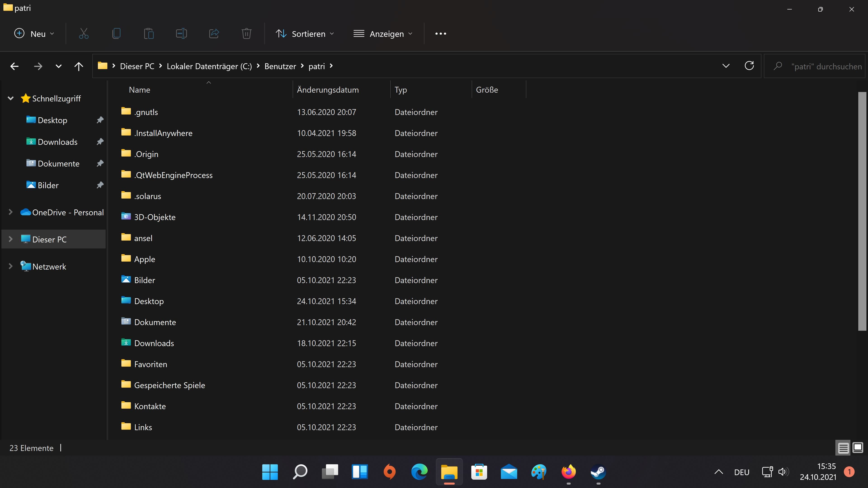Switch to large thumbnails view icon

point(858,448)
